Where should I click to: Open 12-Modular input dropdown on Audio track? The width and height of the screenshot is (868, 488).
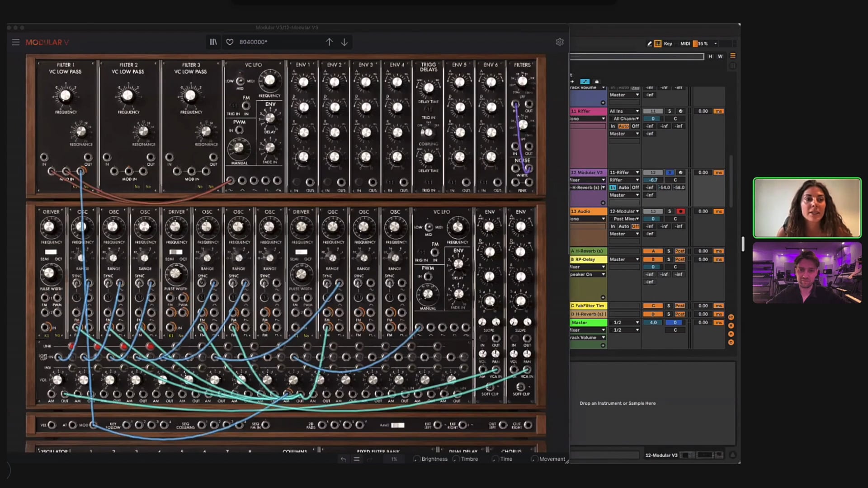pyautogui.click(x=624, y=211)
